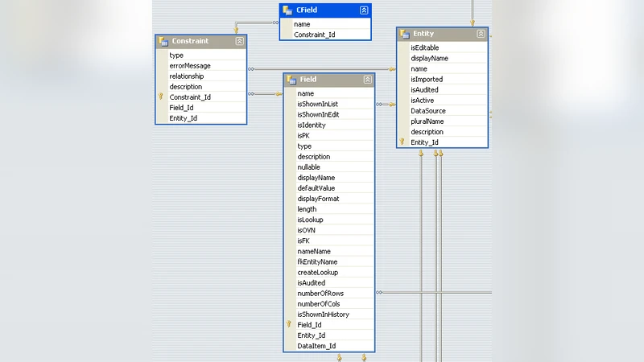Viewport: 644px width, 362px height.
Task: Collapse the Constraint table
Action: 239,41
